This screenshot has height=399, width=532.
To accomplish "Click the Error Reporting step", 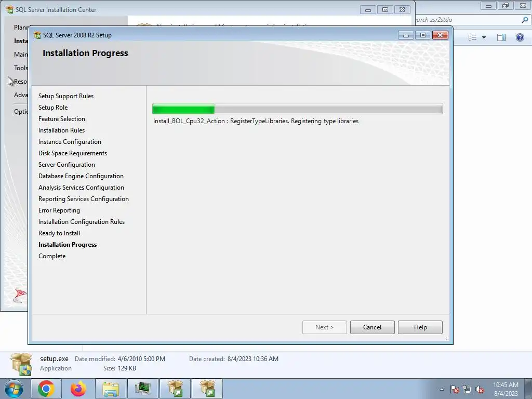I will [x=59, y=210].
